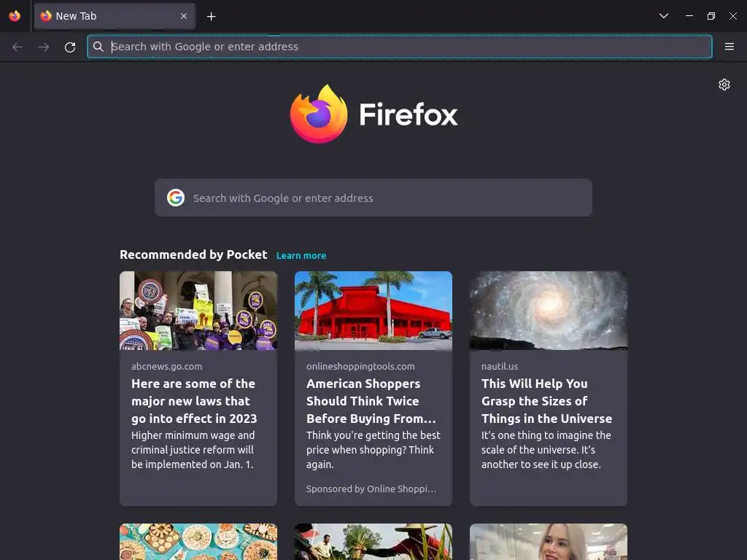
Task: Restore down the Firefox window
Action: (x=711, y=16)
